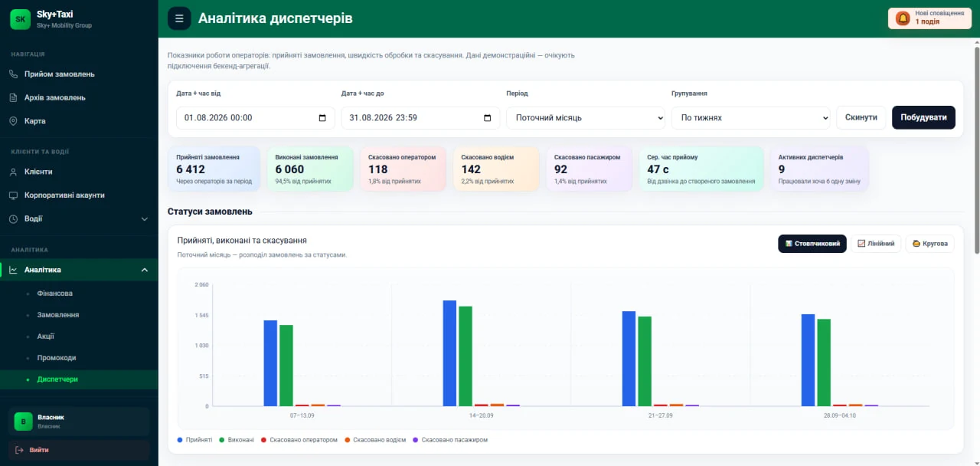Switch chart to Стовпчиковий view
This screenshot has width=980, height=466.
pyautogui.click(x=812, y=244)
